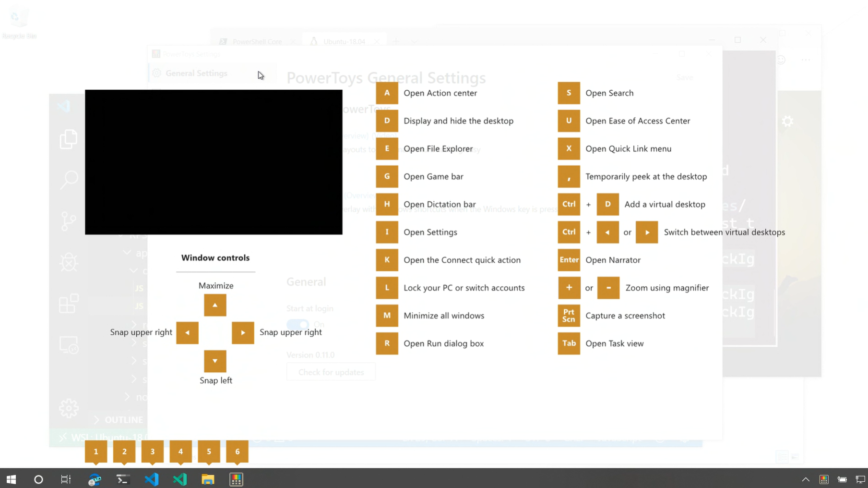The image size is (868, 488).
Task: Click the WSL: Ubuntu-18.04 status bar item
Action: click(103, 438)
